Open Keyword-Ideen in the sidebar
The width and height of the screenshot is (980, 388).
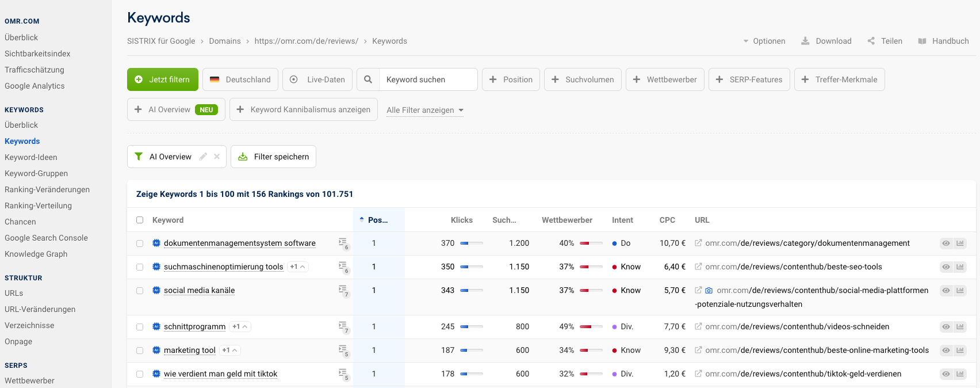click(31, 157)
